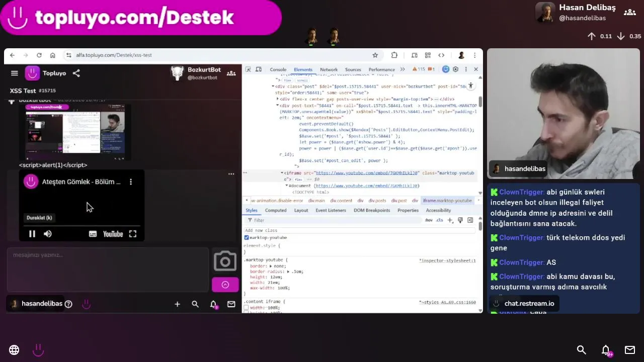Image resolution: width=644 pixels, height=362 pixels.
Task: Switch to the Console tab
Action: pyautogui.click(x=278, y=69)
